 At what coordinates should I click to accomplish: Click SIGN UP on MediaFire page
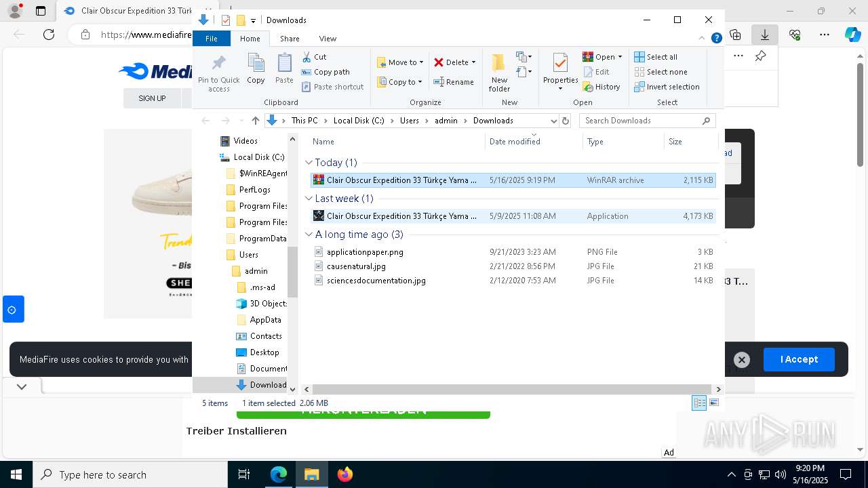pos(152,98)
